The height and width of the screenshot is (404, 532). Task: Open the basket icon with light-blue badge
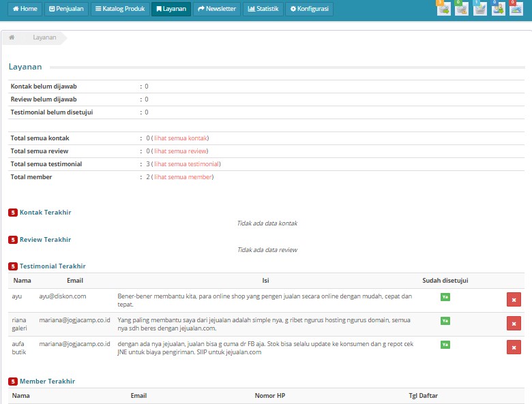click(480, 9)
